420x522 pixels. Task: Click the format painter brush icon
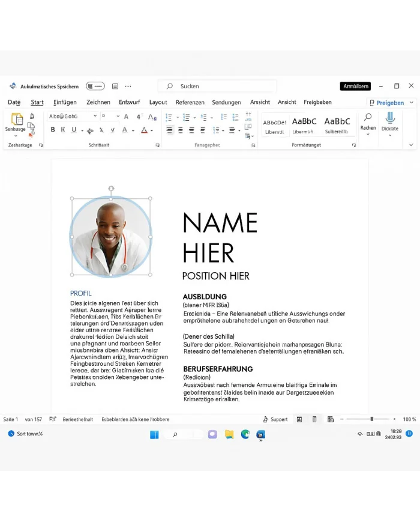pyautogui.click(x=31, y=135)
